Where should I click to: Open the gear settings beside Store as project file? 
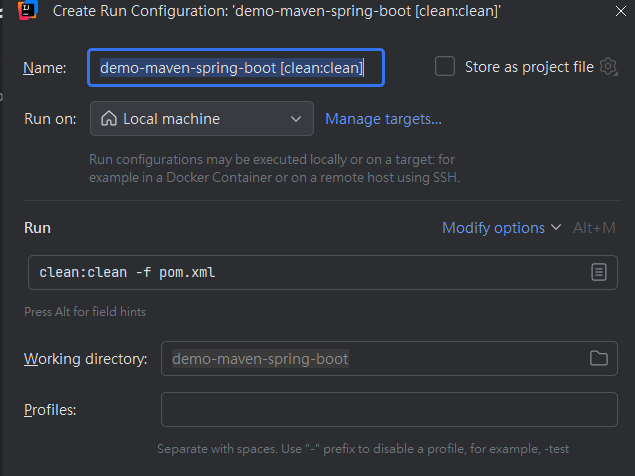609,67
